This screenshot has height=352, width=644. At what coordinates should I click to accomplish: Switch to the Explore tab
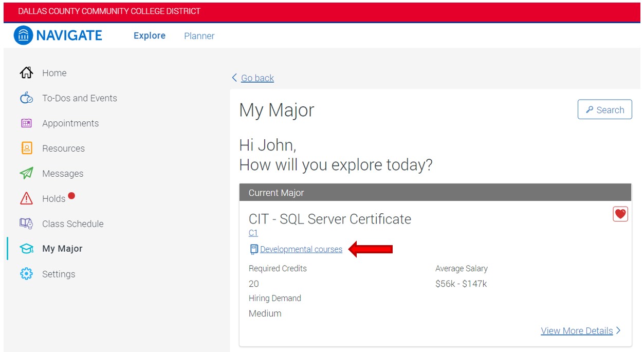pyautogui.click(x=149, y=35)
